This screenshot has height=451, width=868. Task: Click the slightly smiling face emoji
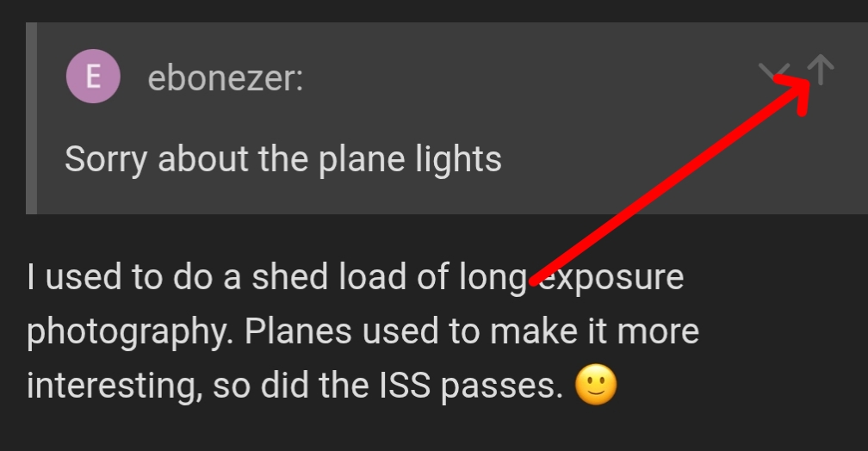[595, 386]
